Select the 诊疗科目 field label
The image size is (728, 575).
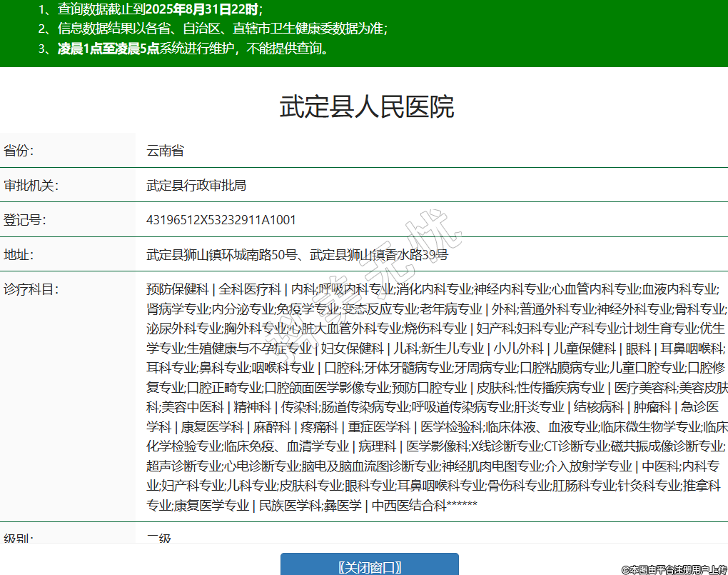pyautogui.click(x=31, y=289)
